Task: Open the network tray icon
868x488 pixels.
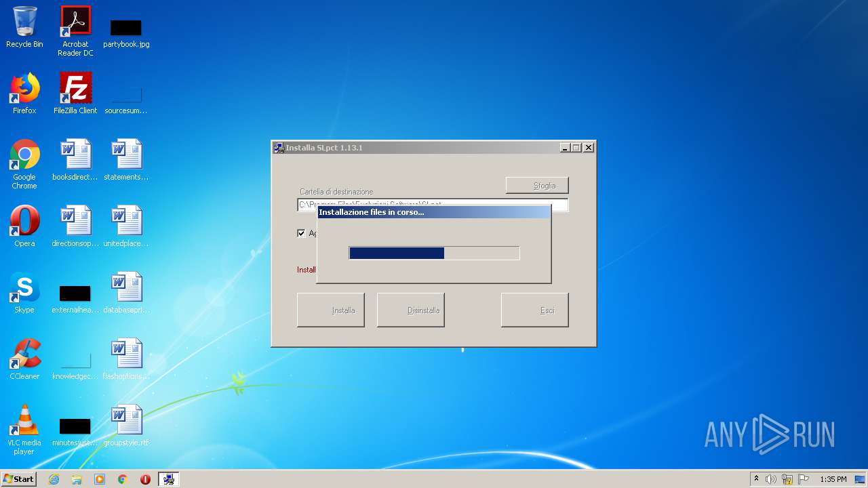Action: (x=787, y=479)
